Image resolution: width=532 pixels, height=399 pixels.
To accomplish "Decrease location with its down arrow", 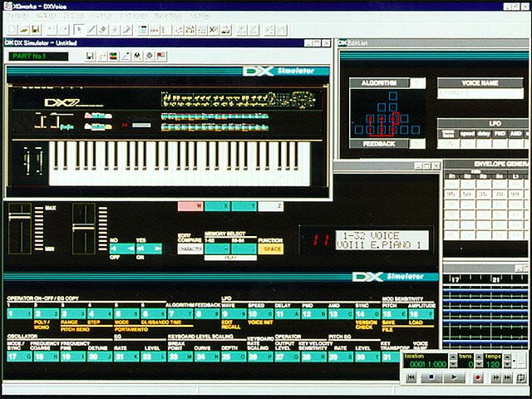I will click(x=453, y=364).
